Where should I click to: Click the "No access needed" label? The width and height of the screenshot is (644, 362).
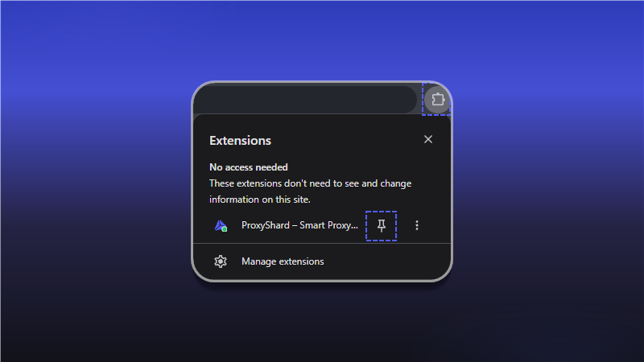[249, 167]
